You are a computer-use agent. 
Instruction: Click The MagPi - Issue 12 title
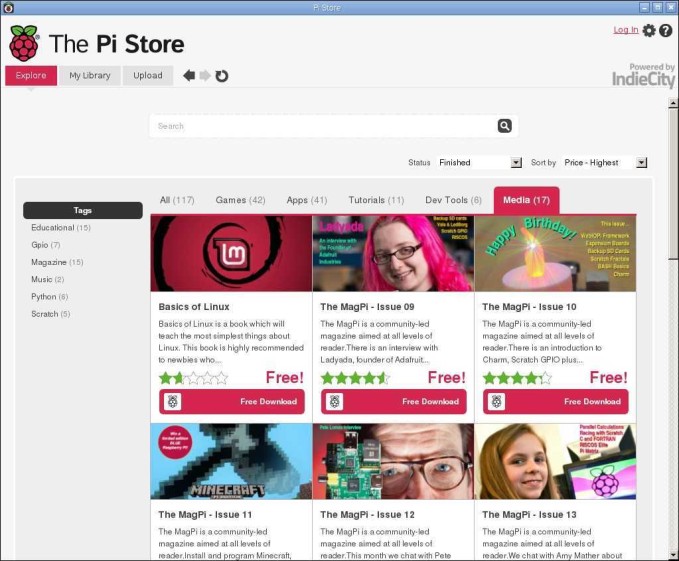tap(367, 514)
